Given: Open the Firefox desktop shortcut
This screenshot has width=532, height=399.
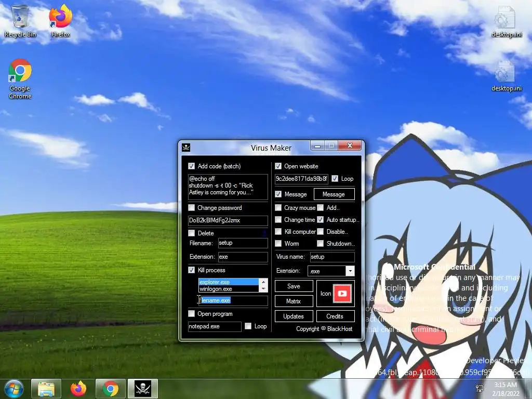Looking at the screenshot, I should (60, 21).
